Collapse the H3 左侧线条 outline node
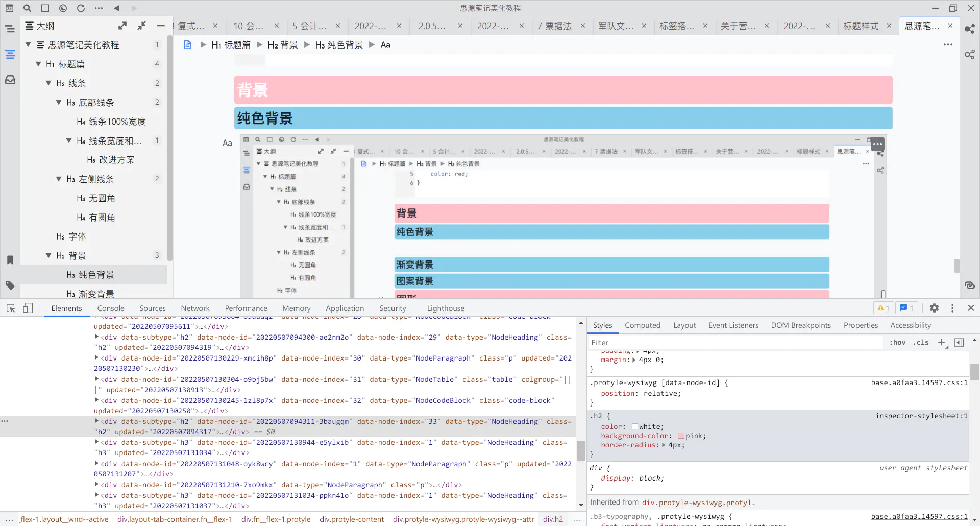Image resolution: width=980 pixels, height=526 pixels. pyautogui.click(x=59, y=179)
